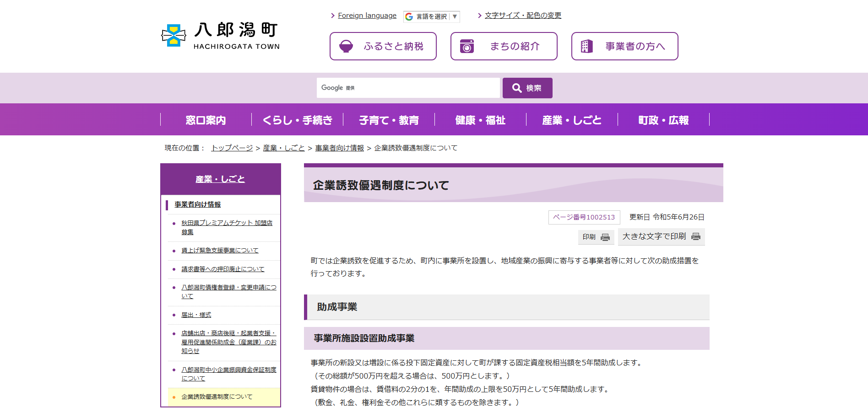Image resolution: width=868 pixels, height=412 pixels.
Task: Click the ページ番号1002513 page number box
Action: [x=584, y=217]
